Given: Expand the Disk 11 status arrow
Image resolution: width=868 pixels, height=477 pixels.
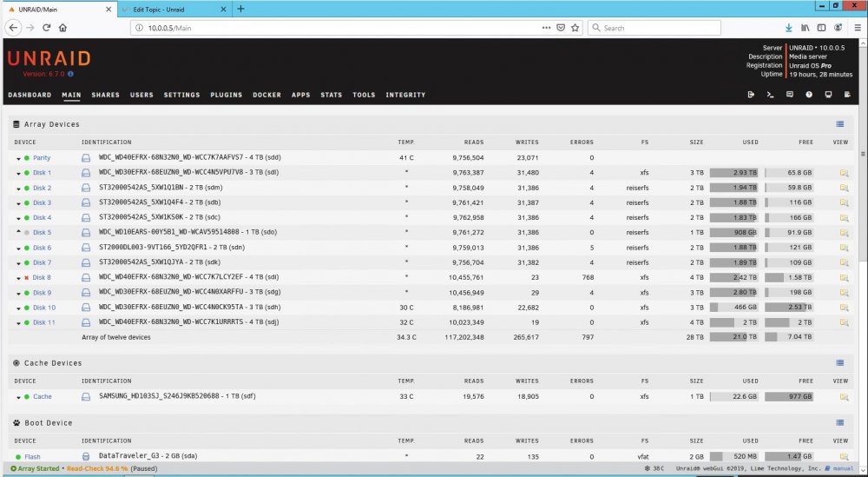Looking at the screenshot, I should pos(18,323).
